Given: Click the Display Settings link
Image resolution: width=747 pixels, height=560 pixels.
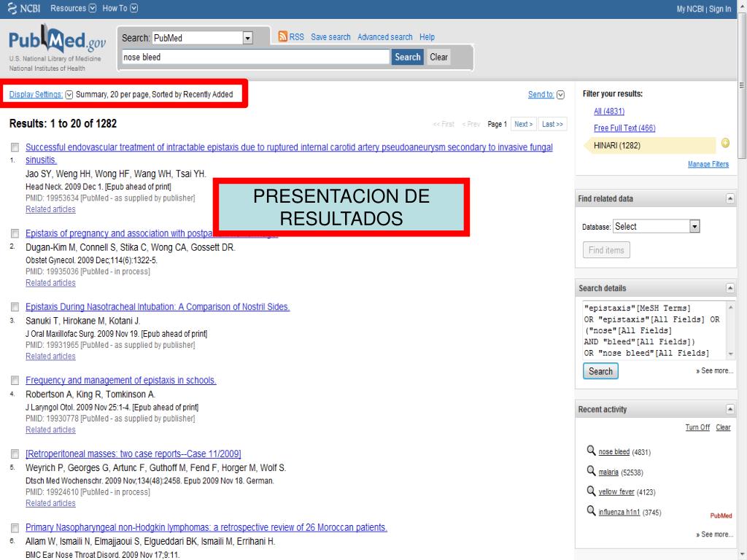Looking at the screenshot, I should tap(36, 94).
